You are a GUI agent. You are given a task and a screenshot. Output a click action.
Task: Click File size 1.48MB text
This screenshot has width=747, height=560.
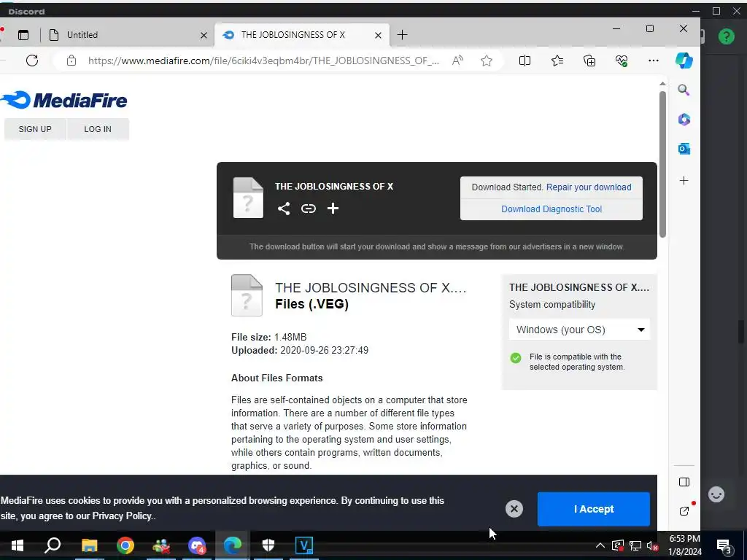click(268, 337)
